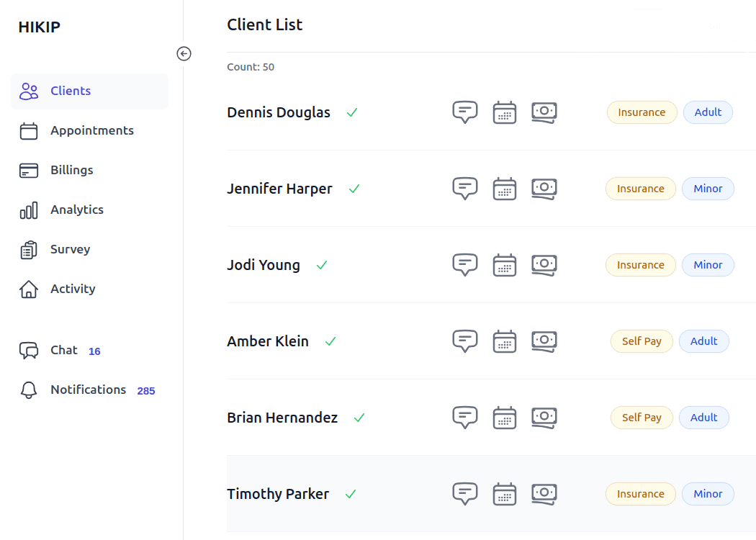
Task: Click Amber Klein's message bubble icon
Action: 465,341
